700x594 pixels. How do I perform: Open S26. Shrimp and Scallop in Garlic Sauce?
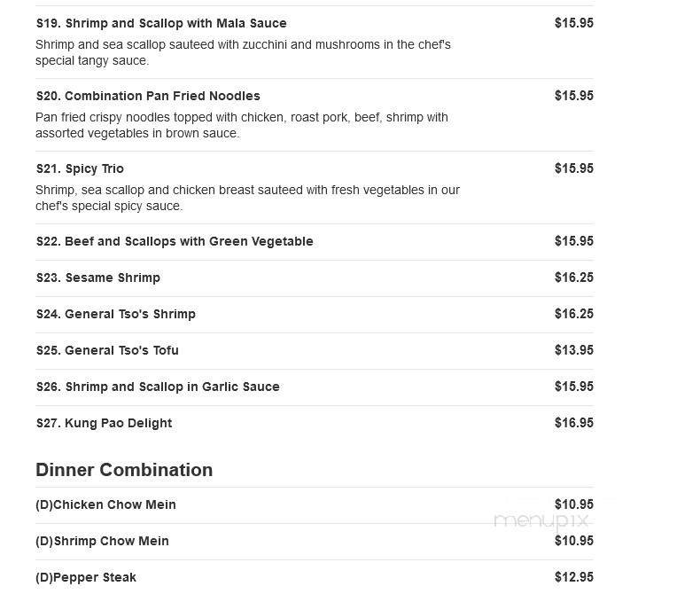[x=158, y=387]
